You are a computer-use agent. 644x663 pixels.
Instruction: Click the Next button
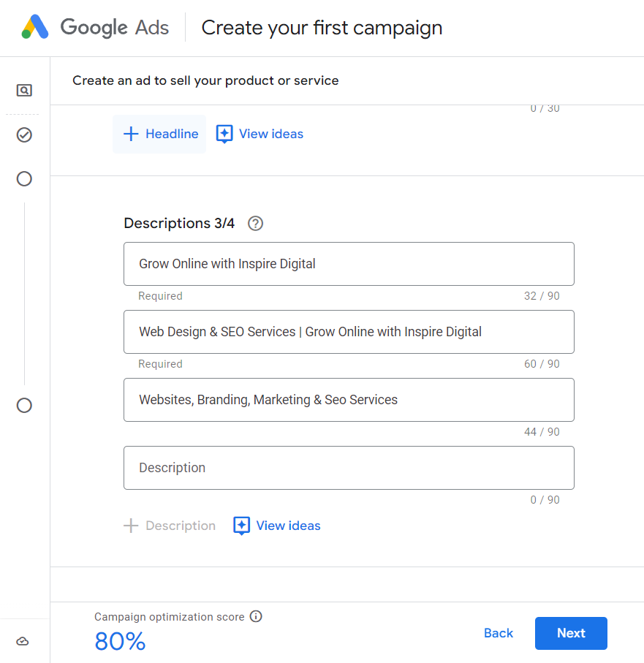pyautogui.click(x=571, y=633)
